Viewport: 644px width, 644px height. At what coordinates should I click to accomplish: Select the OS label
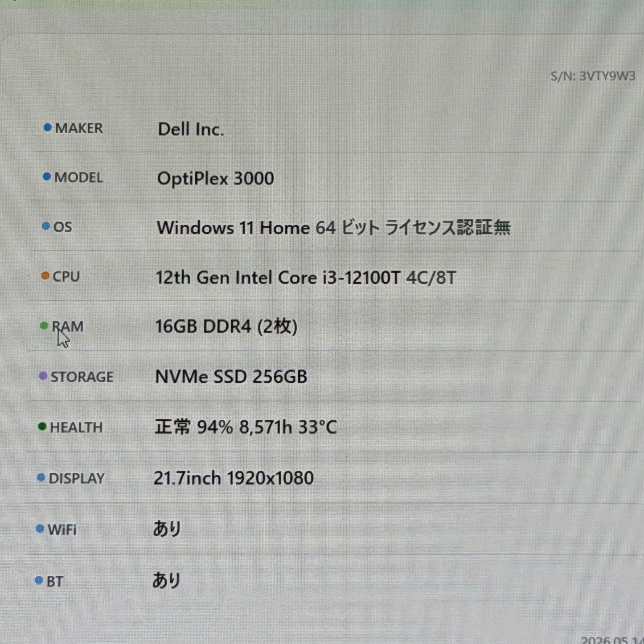click(63, 227)
